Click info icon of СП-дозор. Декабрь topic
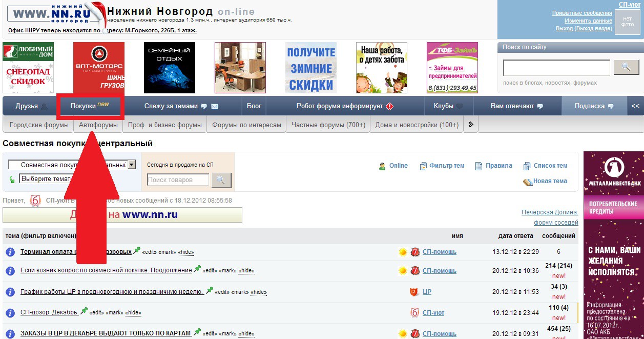 coord(10,312)
